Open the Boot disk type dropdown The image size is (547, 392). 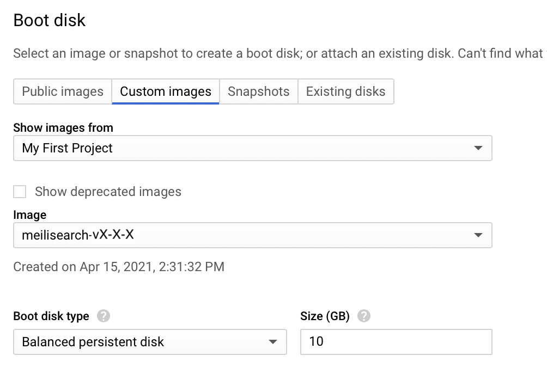coord(150,342)
